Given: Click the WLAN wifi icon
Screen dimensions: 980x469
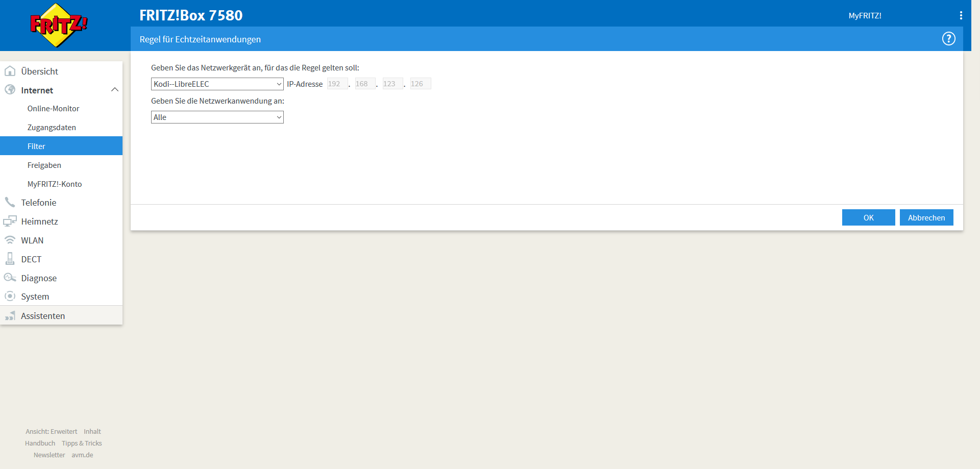Looking at the screenshot, I should (10, 240).
